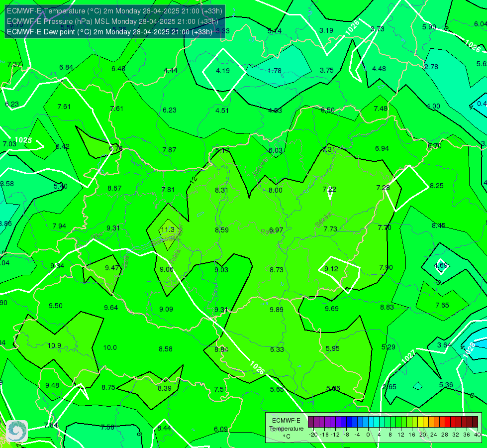The height and width of the screenshot is (448, 487).
Task: Click the 7.37 dew point value
Action: click(14, 64)
